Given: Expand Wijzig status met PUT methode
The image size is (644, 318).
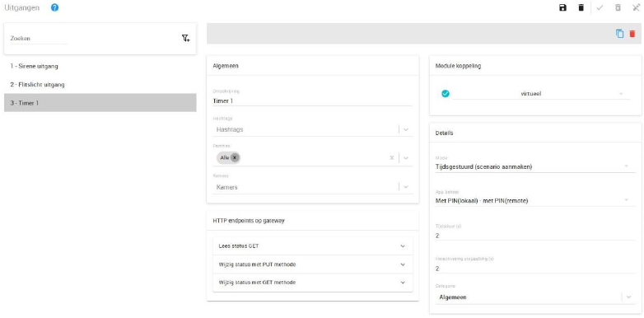Looking at the screenshot, I should tap(313, 264).
